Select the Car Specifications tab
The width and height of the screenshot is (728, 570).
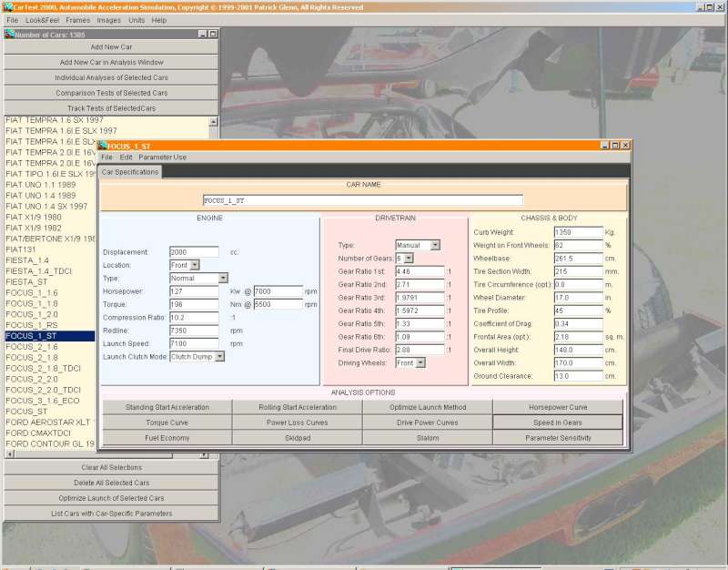point(130,171)
